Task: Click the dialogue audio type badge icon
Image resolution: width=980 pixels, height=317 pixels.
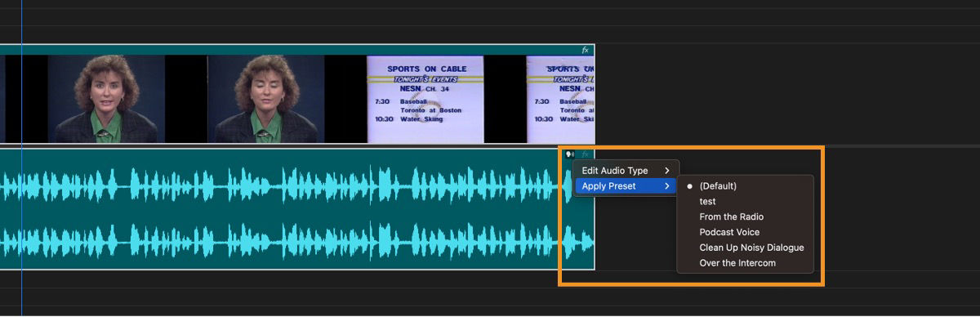Action: pyautogui.click(x=569, y=154)
